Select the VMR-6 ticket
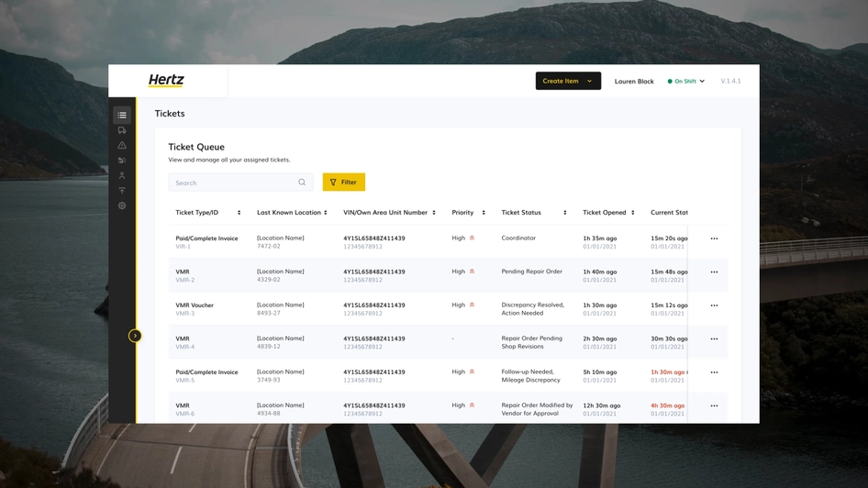Image resolution: width=868 pixels, height=488 pixels. coord(185,409)
